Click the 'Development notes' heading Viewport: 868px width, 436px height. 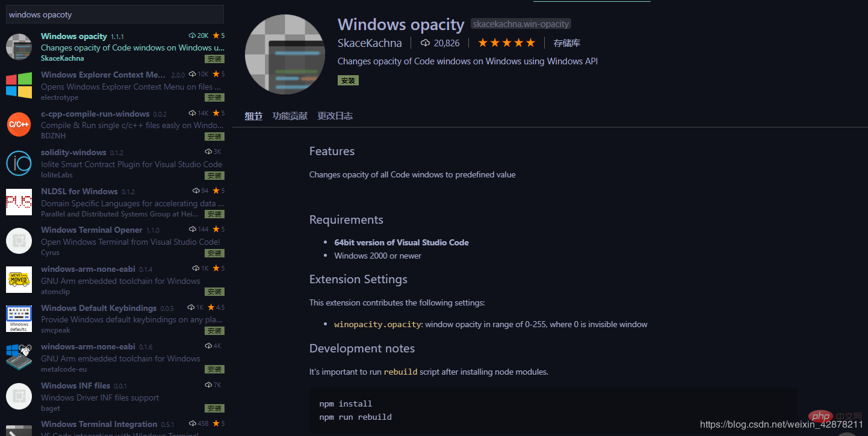[x=362, y=348]
